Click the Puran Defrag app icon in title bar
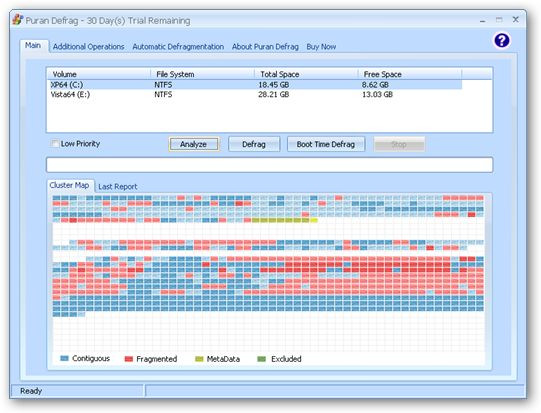Screen dimensions: 541x413 click(17, 20)
